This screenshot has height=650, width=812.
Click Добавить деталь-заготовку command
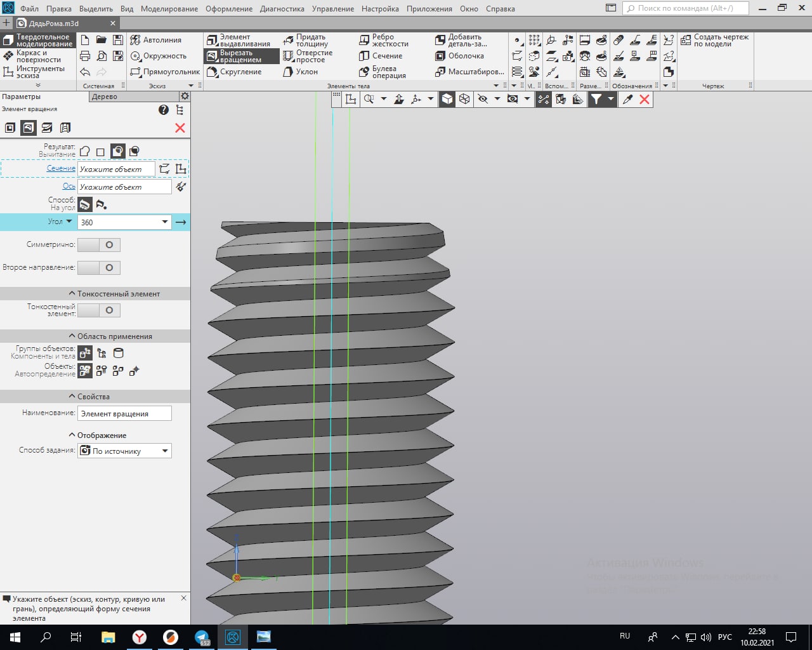[461, 40]
